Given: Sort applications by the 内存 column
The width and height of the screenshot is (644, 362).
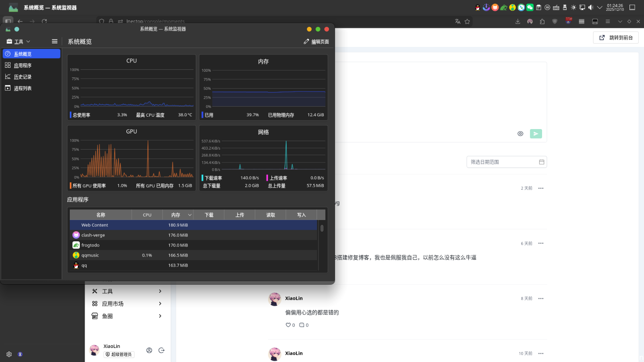Looking at the screenshot, I should click(x=177, y=215).
